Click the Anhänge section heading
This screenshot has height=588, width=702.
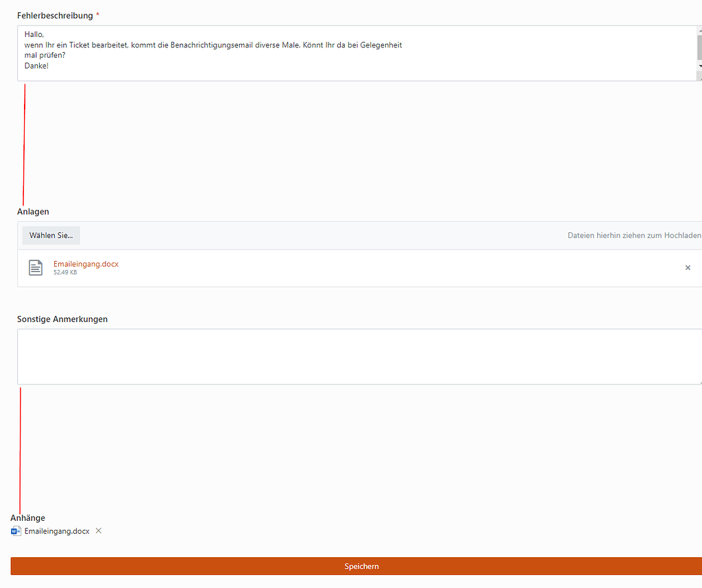coord(28,518)
